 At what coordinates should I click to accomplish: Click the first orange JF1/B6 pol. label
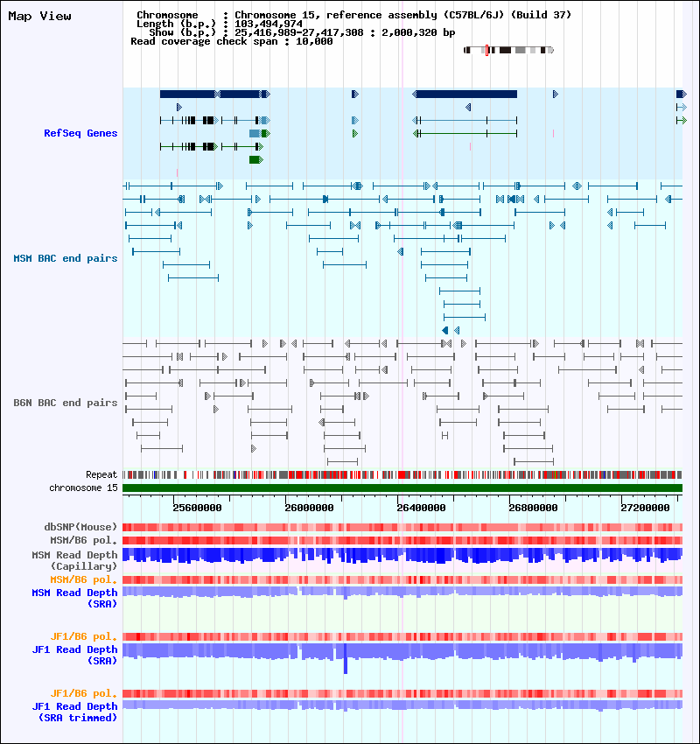click(x=83, y=636)
